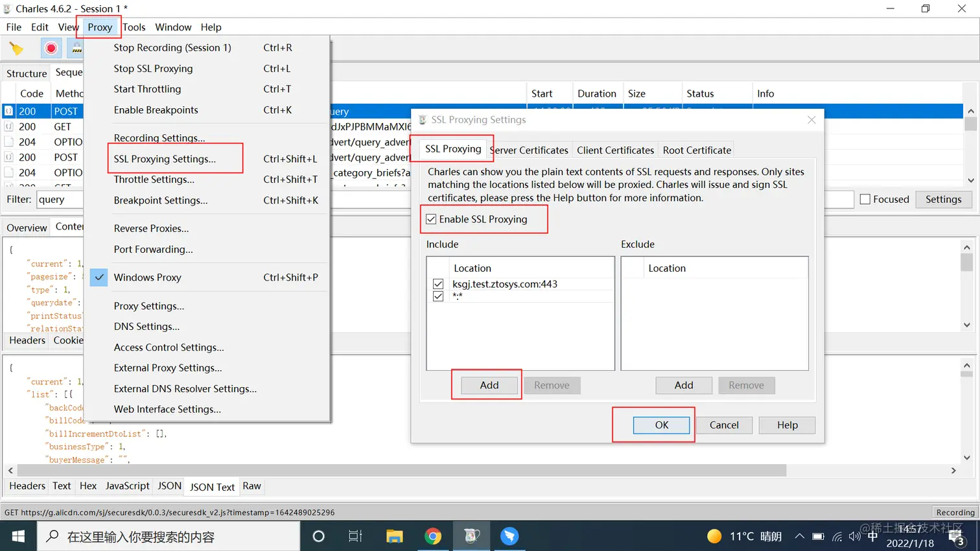Image resolution: width=980 pixels, height=551 pixels.
Task: Click the Settings button beside Focused
Action: [943, 199]
